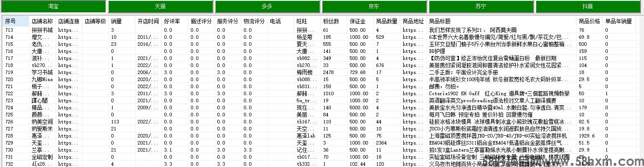Click the 描述评分 column header
644x167 pixels.
201,21
